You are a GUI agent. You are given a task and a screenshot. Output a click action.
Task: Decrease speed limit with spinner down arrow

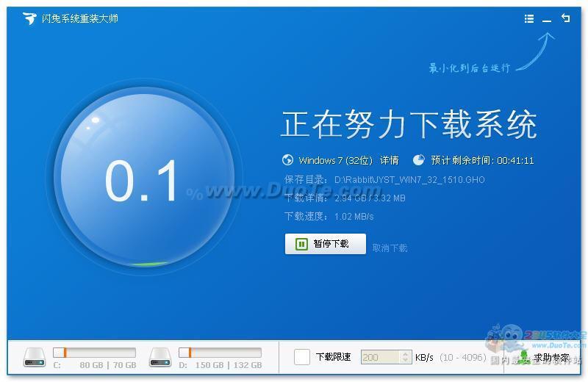pyautogui.click(x=405, y=361)
